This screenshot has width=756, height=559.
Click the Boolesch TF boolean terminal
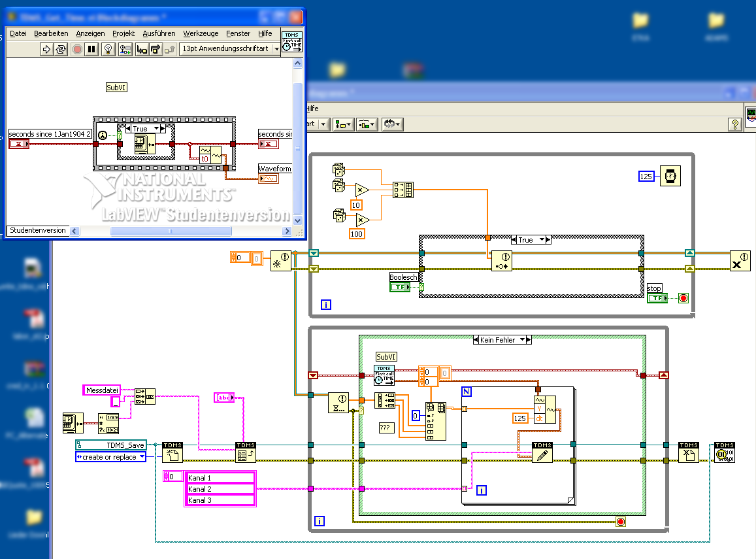(400, 287)
